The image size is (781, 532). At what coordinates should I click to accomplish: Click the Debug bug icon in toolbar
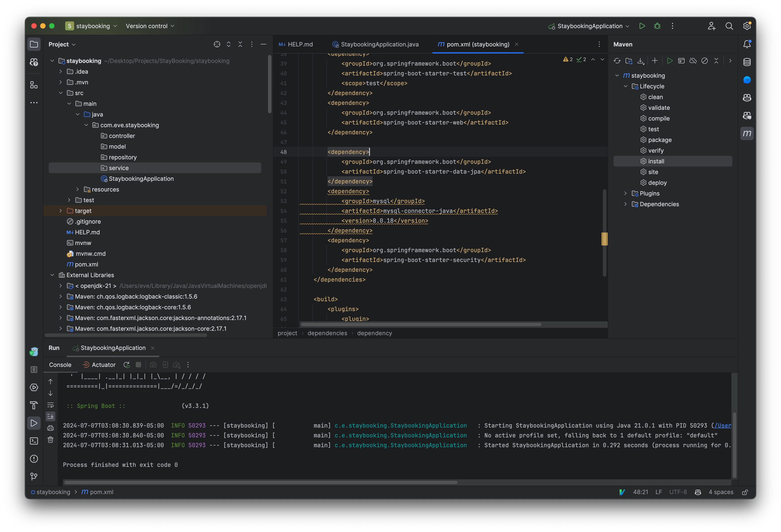657,26
